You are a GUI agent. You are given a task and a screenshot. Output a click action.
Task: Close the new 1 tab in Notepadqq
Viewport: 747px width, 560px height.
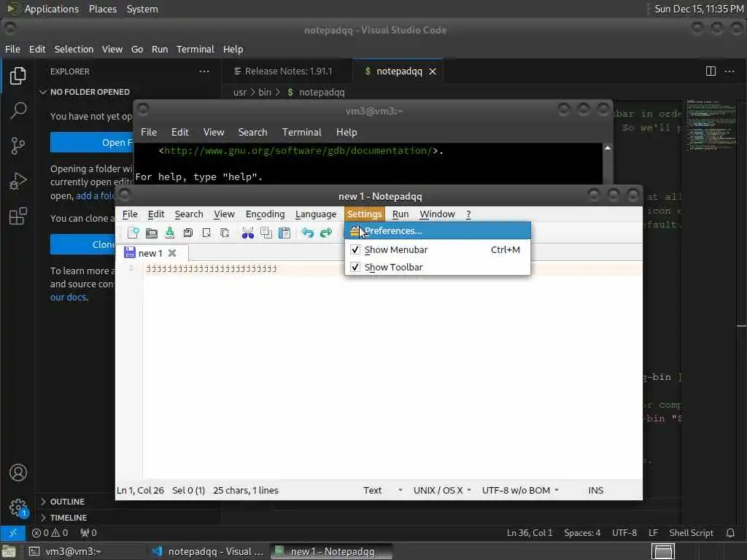coord(172,253)
